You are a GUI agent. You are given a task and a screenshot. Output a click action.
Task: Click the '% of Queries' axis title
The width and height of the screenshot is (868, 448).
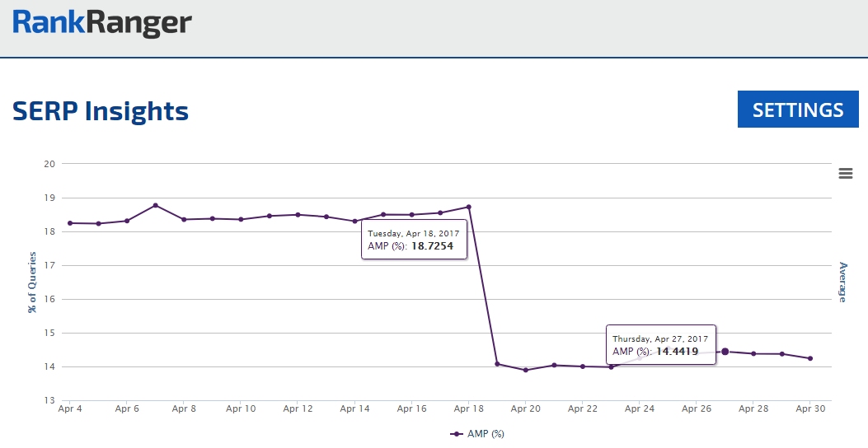pyautogui.click(x=33, y=282)
